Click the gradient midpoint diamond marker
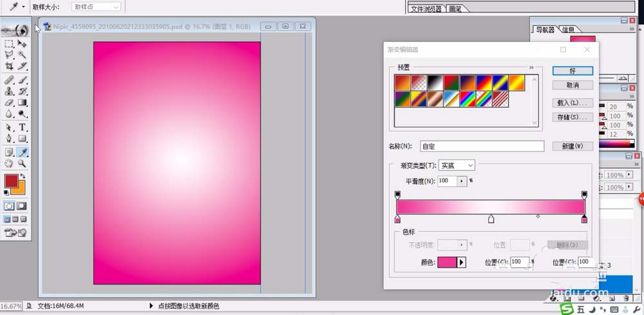The width and height of the screenshot is (644, 315). tap(538, 216)
